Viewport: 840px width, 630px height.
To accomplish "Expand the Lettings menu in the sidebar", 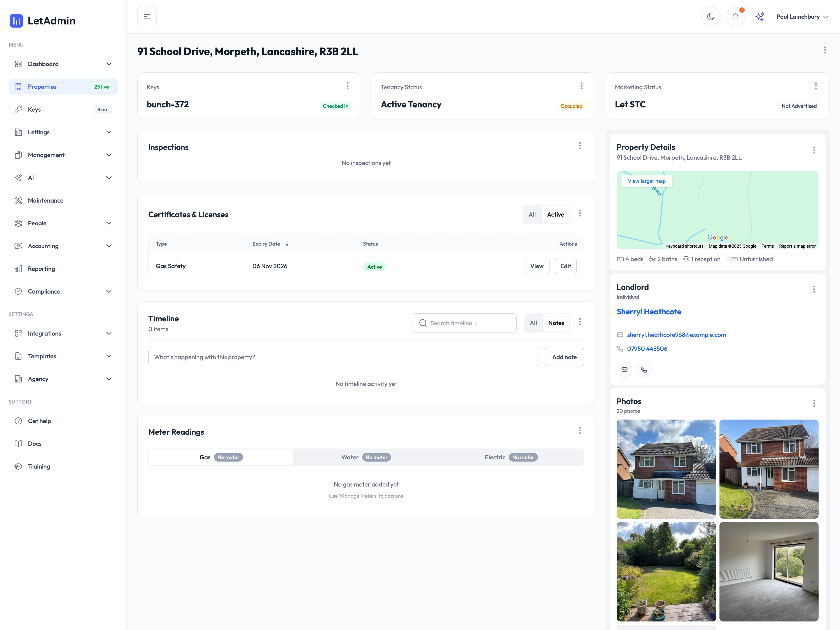I will click(x=39, y=132).
